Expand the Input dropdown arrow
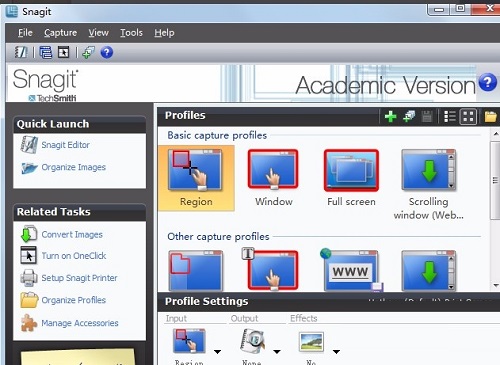 click(217, 352)
